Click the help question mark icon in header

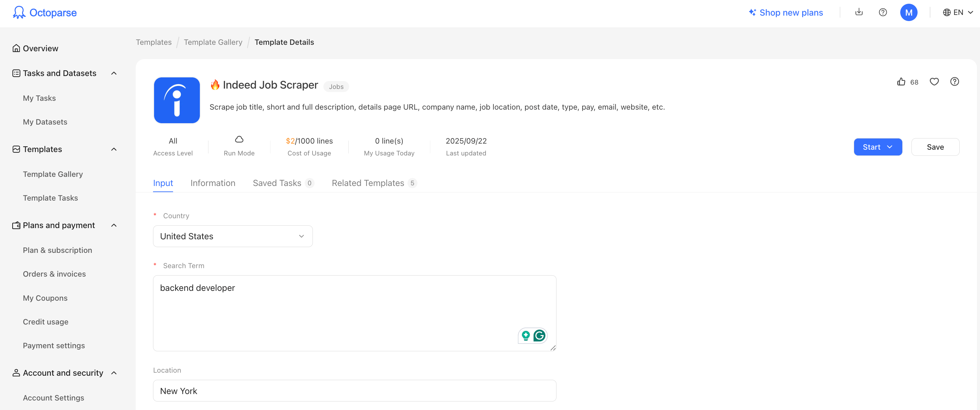click(x=883, y=12)
